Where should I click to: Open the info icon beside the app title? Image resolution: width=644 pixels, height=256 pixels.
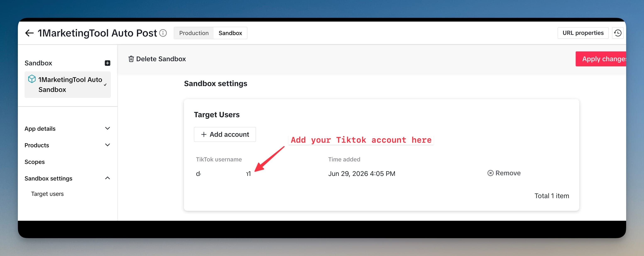pyautogui.click(x=163, y=33)
